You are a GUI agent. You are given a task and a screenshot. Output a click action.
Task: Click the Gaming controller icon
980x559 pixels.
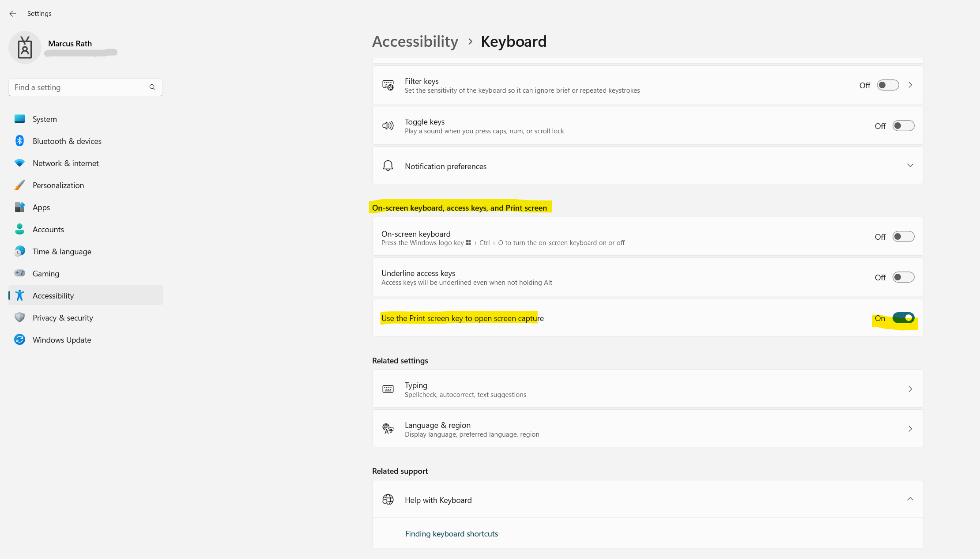pyautogui.click(x=19, y=273)
